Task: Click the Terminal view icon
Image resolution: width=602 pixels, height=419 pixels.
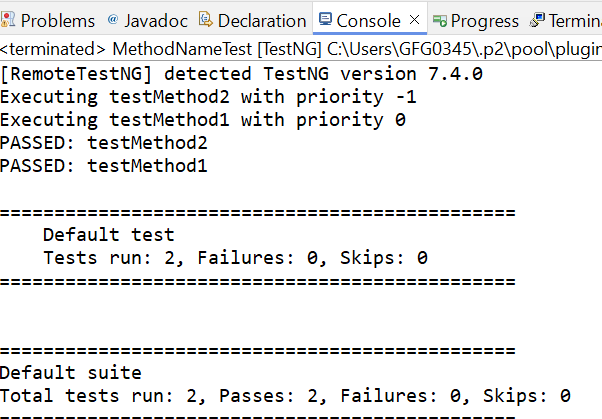Action: (x=537, y=20)
